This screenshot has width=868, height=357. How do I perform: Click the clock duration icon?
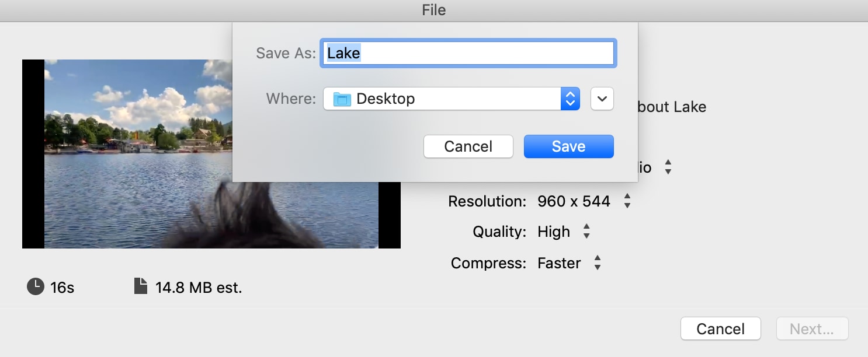36,286
